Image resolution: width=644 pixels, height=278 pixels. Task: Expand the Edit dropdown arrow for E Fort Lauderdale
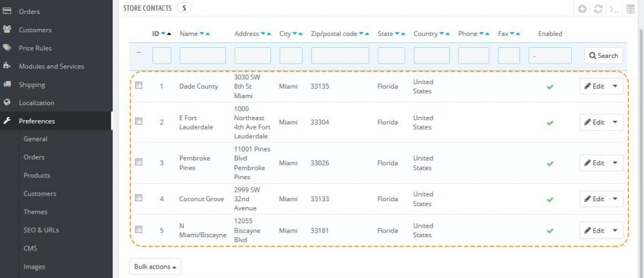tap(615, 122)
